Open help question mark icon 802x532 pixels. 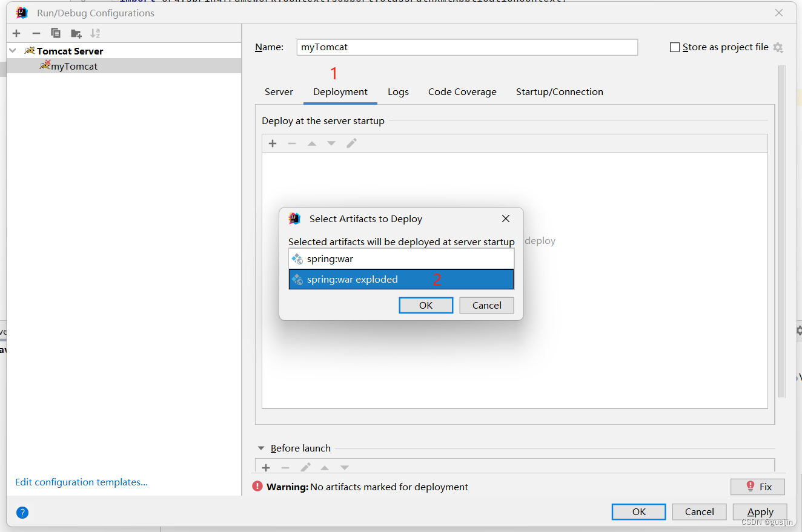point(22,513)
